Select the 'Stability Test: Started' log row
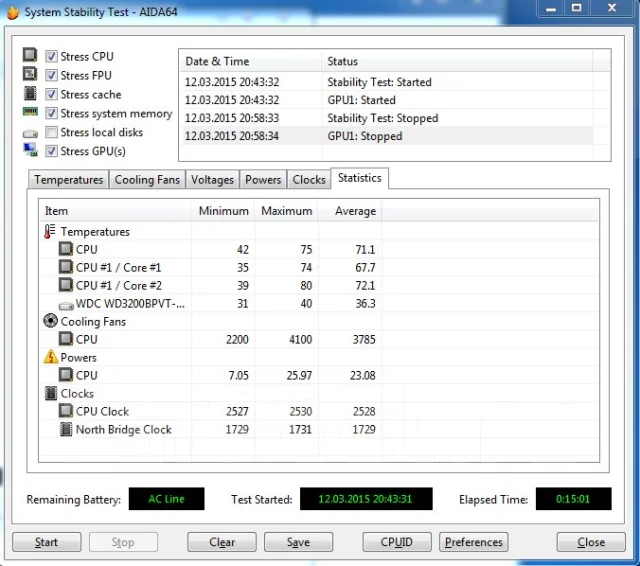The width and height of the screenshot is (640, 566). coord(386,82)
